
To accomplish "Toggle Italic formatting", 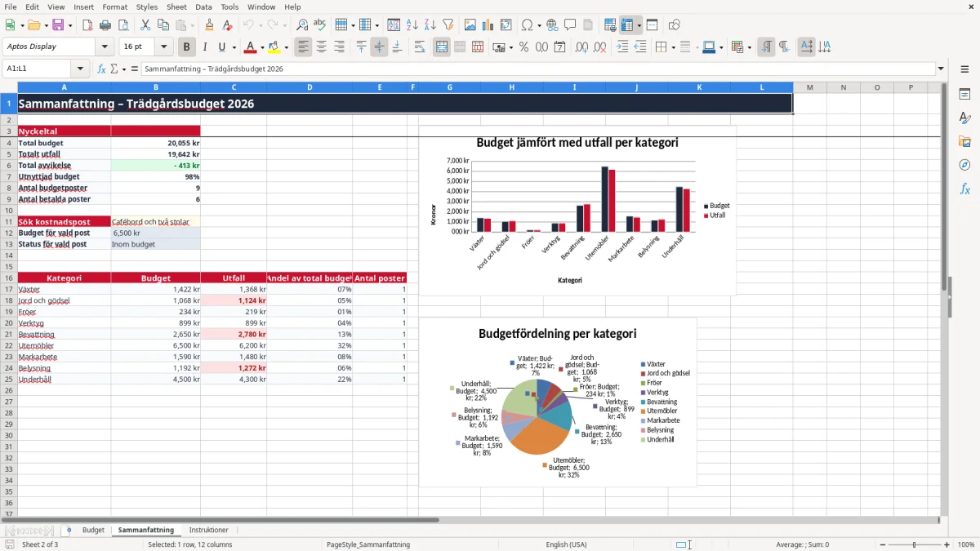I will click(204, 47).
